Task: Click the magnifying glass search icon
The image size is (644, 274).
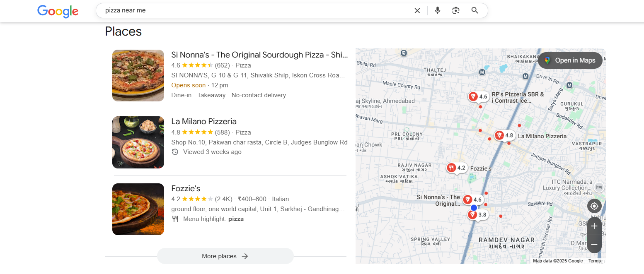Action: (475, 11)
